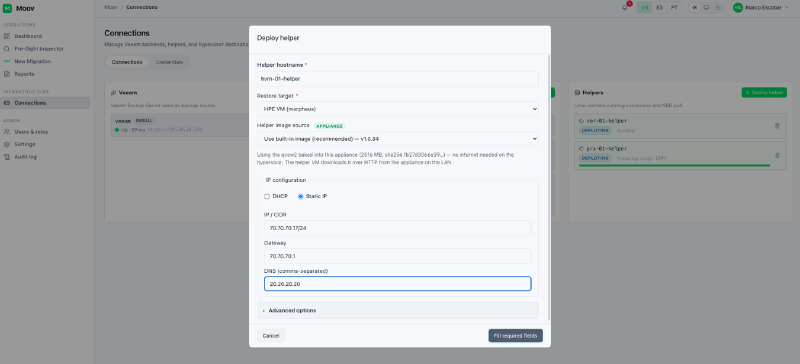Open the Dashboard icon in sidebar
The height and width of the screenshot is (364, 800).
tap(7, 36)
